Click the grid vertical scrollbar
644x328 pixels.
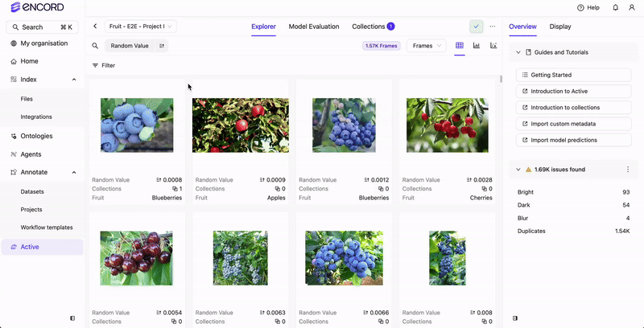click(x=501, y=79)
